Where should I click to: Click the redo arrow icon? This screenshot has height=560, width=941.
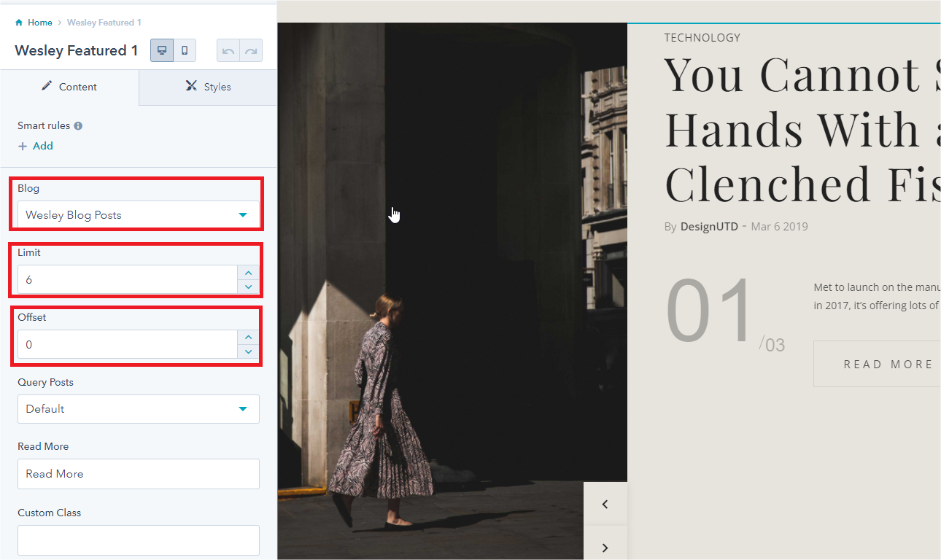(251, 51)
